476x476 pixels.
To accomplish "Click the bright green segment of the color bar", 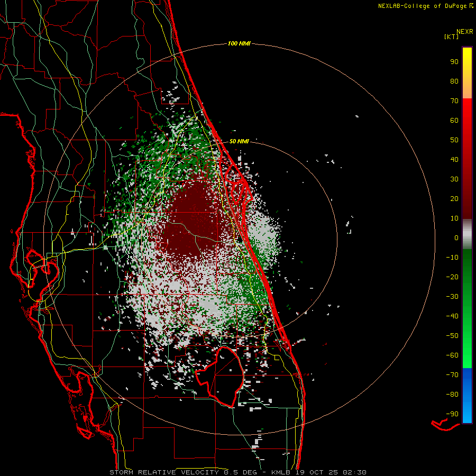I will click(x=467, y=340).
